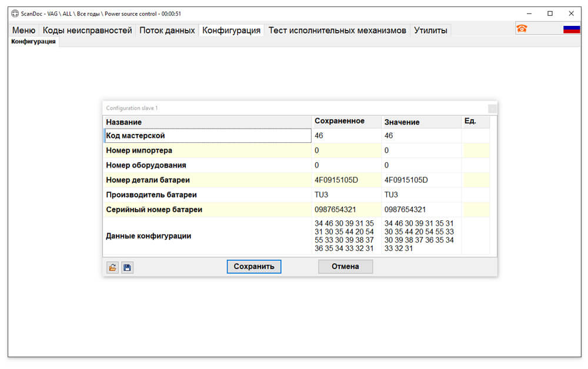588x369 pixels.
Task: Click the Отмена button
Action: pos(345,266)
